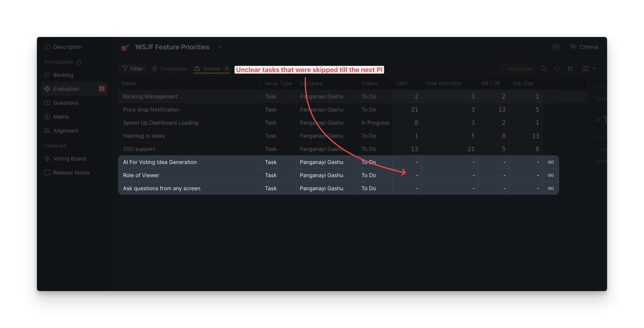The width and height of the screenshot is (644, 328).
Task: Open the WSJF Feature Priorities title dropdown
Action: 219,47
